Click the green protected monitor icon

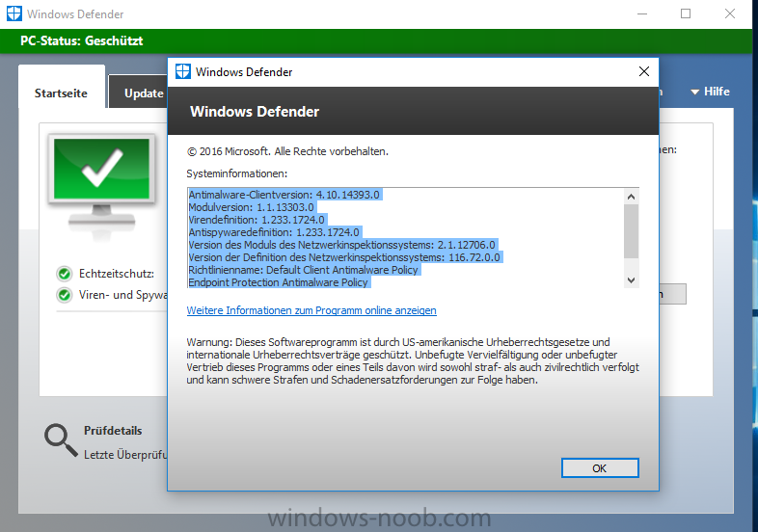[101, 186]
